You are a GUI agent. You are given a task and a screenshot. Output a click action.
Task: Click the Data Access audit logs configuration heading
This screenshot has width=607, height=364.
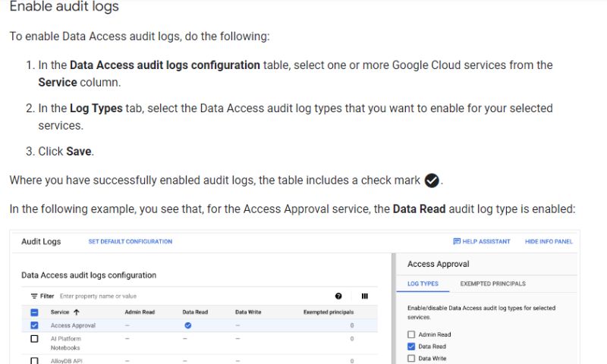click(x=89, y=275)
